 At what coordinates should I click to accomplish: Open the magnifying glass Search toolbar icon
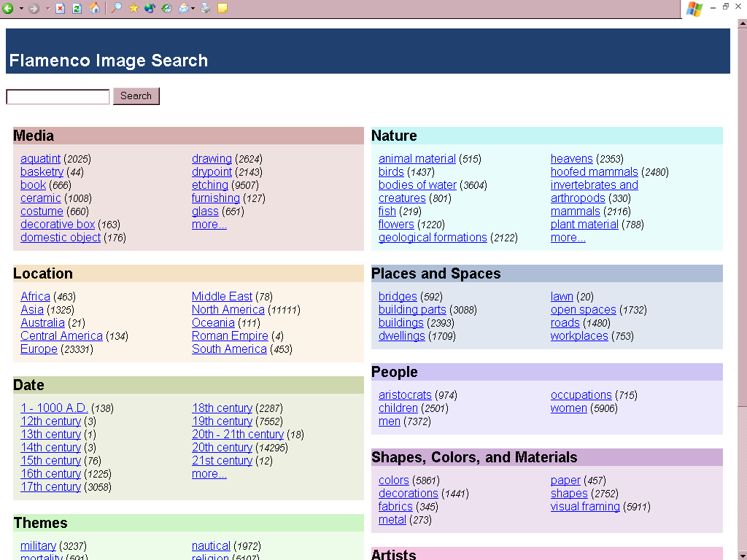(116, 9)
